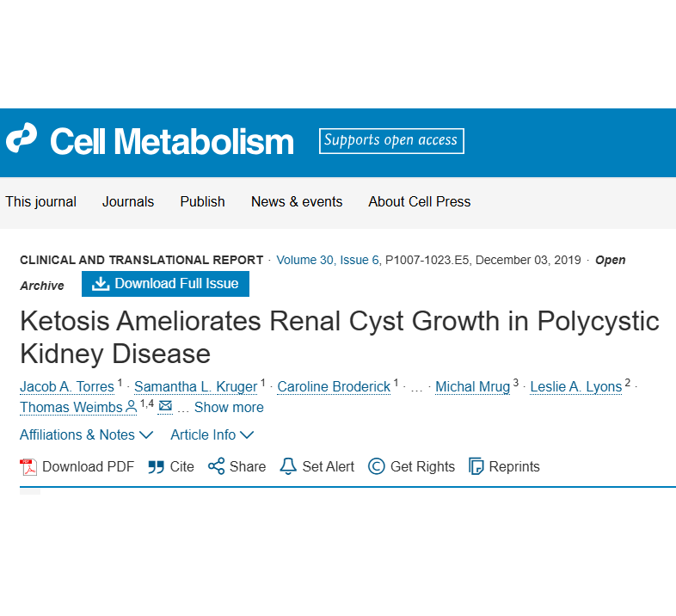The height and width of the screenshot is (616, 676).
Task: Click the Reprints icon
Action: pos(476,467)
